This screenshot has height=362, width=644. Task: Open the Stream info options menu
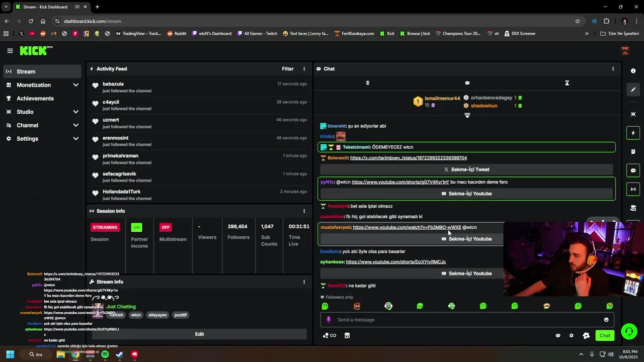click(304, 282)
